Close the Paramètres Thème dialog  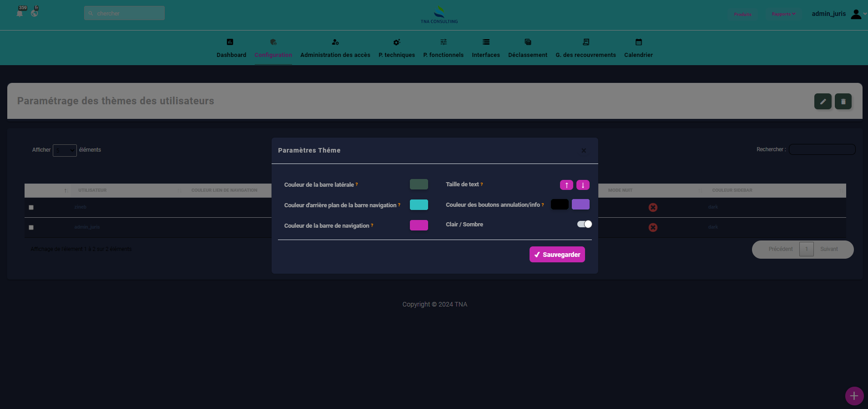[x=584, y=151]
